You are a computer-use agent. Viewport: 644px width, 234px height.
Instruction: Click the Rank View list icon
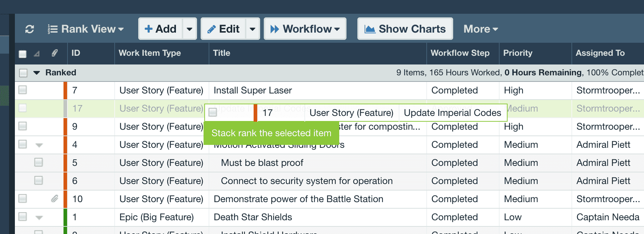click(x=53, y=29)
